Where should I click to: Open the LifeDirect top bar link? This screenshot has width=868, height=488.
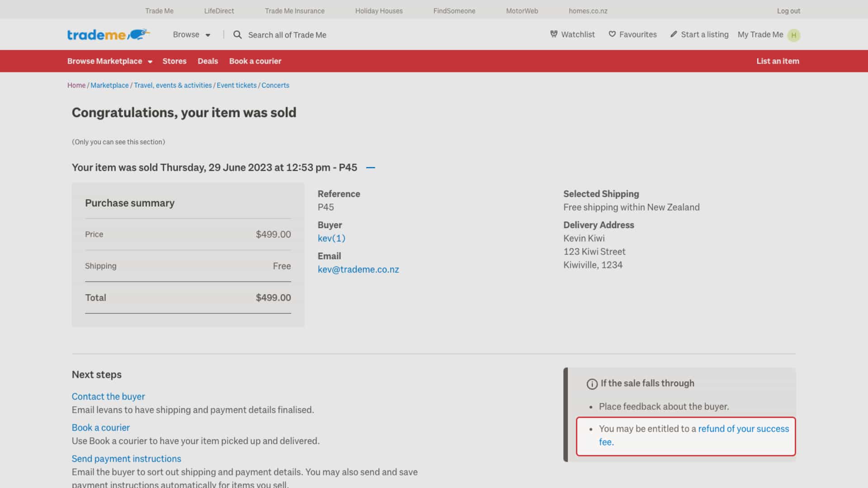tap(219, 11)
